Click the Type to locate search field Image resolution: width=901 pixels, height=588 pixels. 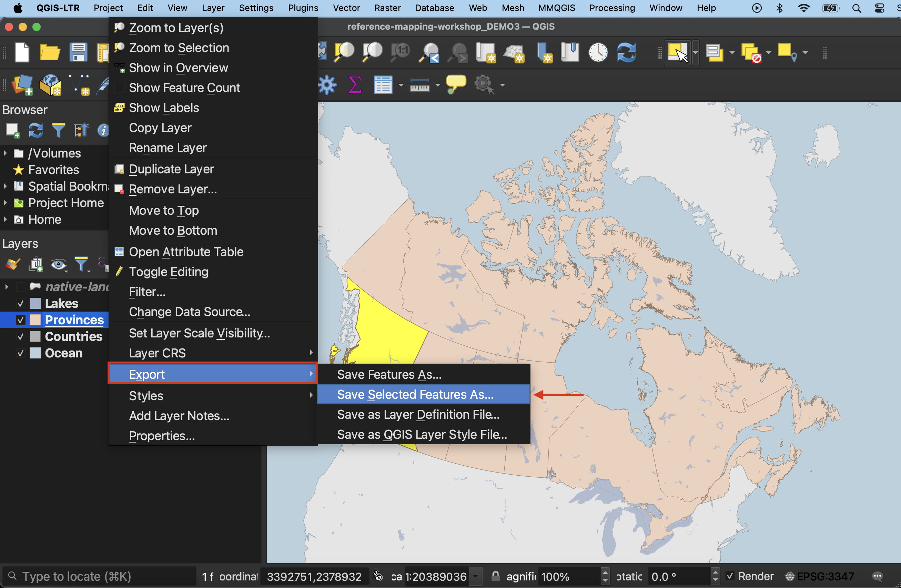99,576
